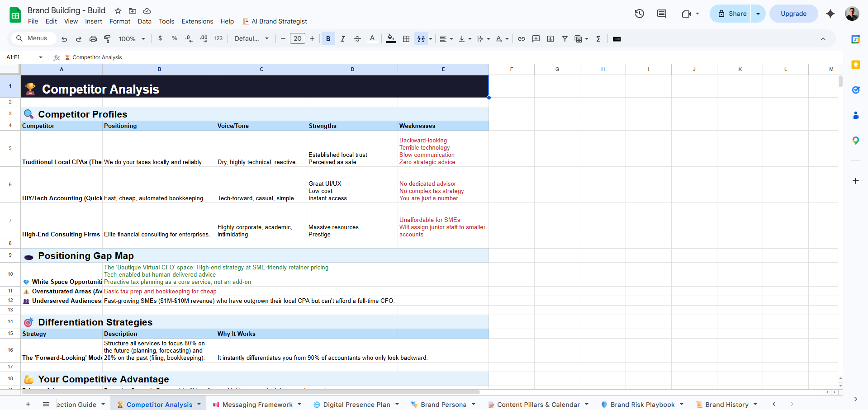Image resolution: width=868 pixels, height=410 pixels.
Task: Open Calendar side panel
Action: [x=856, y=39]
